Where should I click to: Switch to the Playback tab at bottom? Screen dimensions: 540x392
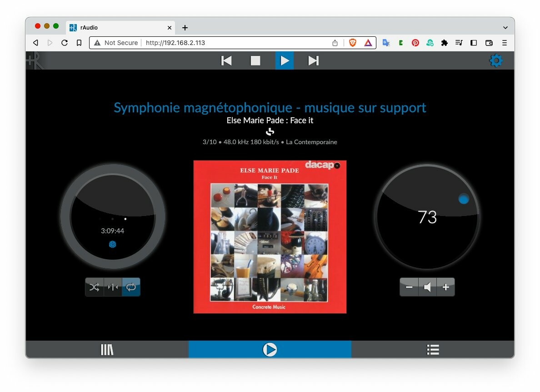click(270, 350)
